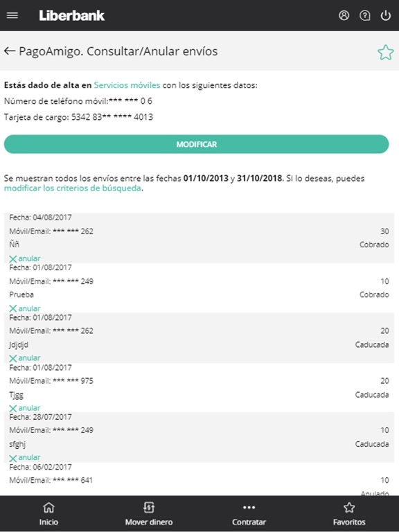
Task: Open modificar los criterios de búsqueda link
Action: coord(72,188)
